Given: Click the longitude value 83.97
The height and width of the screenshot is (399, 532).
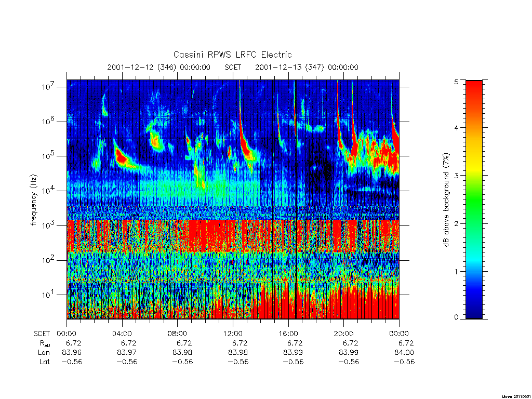Looking at the screenshot, I should pyautogui.click(x=127, y=353).
